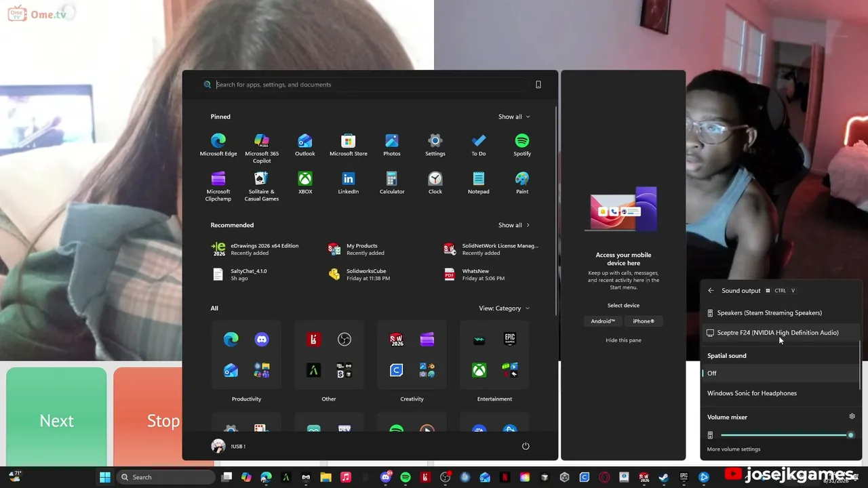Open SolidWorks 2026 in Creativity category

click(x=397, y=339)
